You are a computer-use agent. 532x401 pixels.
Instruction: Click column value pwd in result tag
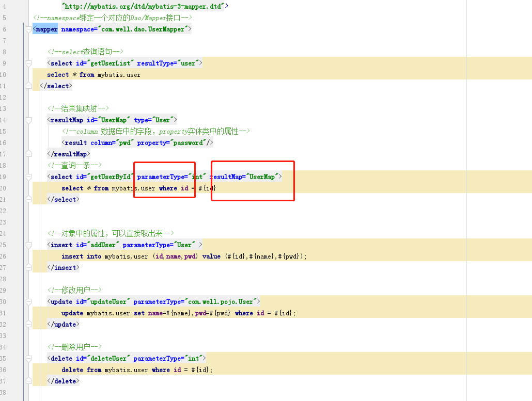pos(124,143)
